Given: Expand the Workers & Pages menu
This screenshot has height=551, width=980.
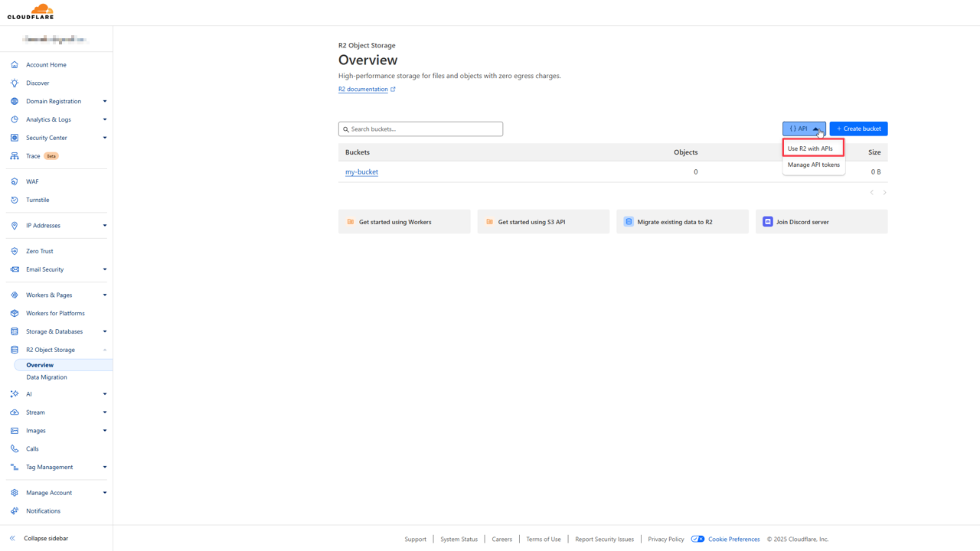Looking at the screenshot, I should coord(105,295).
